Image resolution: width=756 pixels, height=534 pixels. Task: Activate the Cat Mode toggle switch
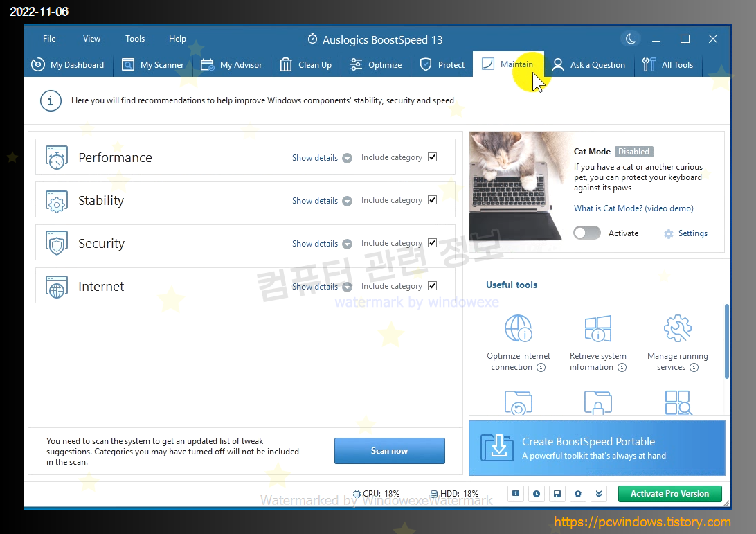587,233
